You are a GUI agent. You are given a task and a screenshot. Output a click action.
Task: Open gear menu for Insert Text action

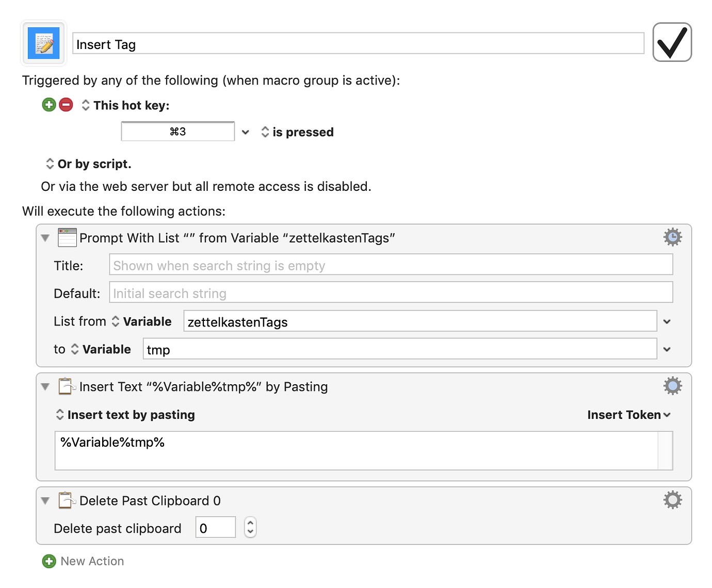(672, 386)
